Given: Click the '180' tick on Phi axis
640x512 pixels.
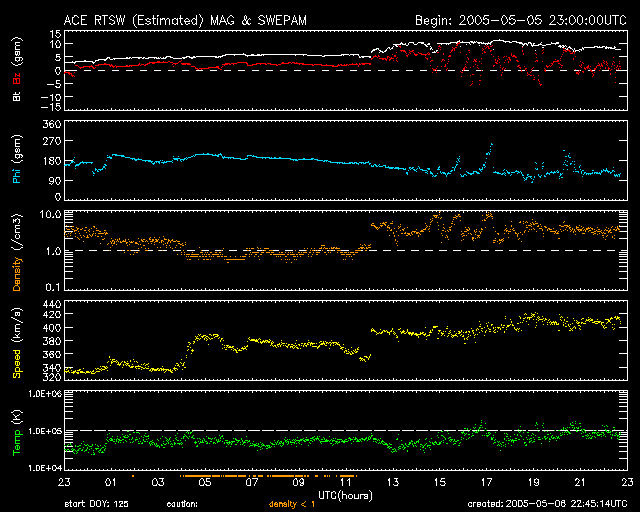Looking at the screenshot, I should tap(52, 161).
